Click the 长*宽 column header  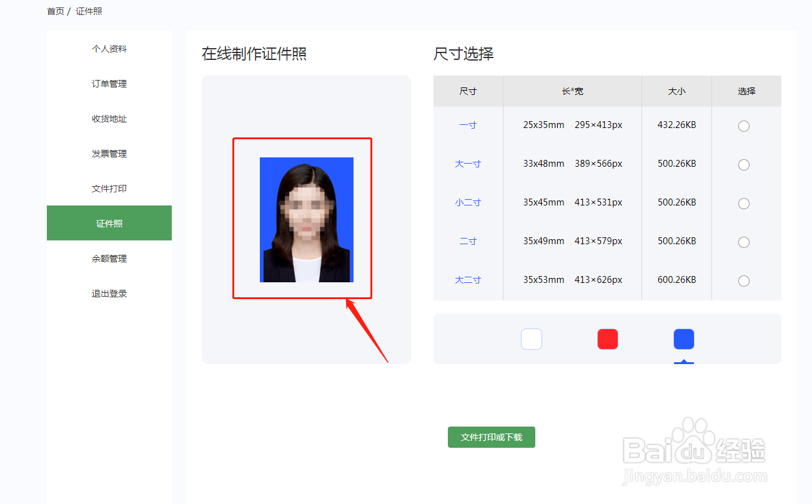tap(572, 91)
